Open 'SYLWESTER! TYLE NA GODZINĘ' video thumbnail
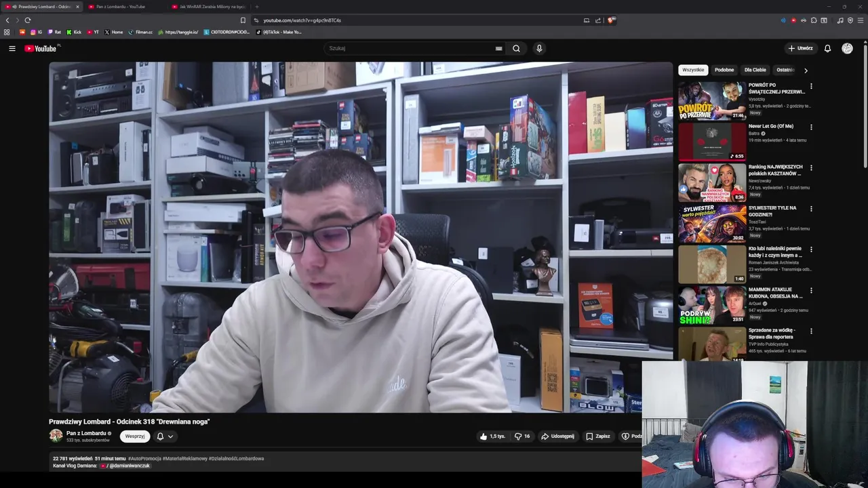 click(712, 223)
